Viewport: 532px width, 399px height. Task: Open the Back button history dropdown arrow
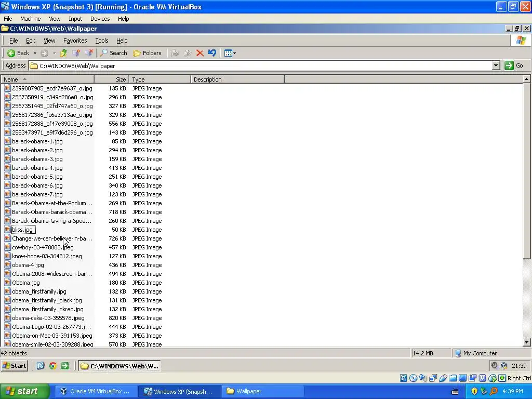tap(35, 54)
